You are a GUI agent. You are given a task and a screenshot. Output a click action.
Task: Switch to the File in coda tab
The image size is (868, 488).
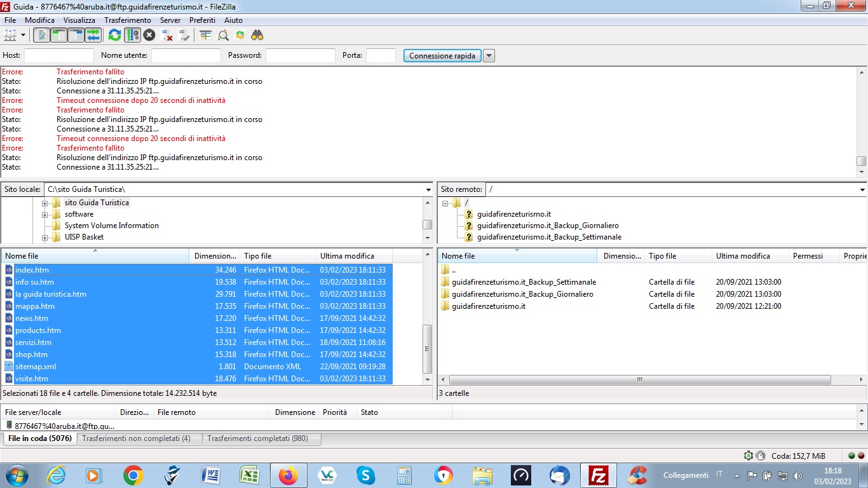pyautogui.click(x=39, y=438)
